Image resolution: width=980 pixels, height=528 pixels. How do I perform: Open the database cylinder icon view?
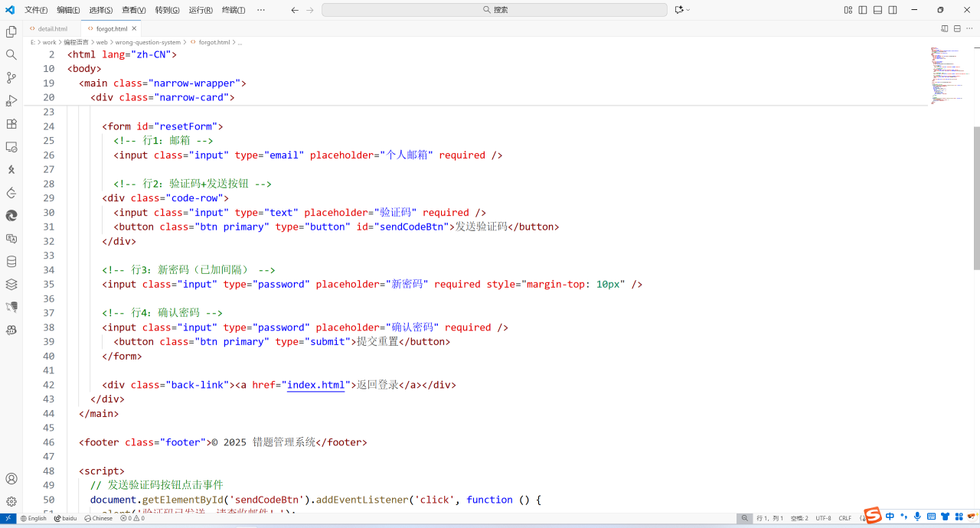[x=11, y=262]
